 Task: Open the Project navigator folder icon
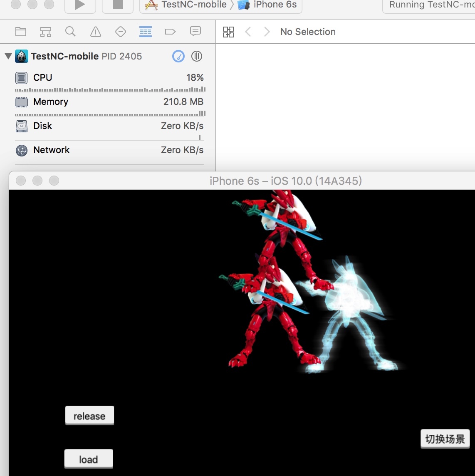coord(21,32)
